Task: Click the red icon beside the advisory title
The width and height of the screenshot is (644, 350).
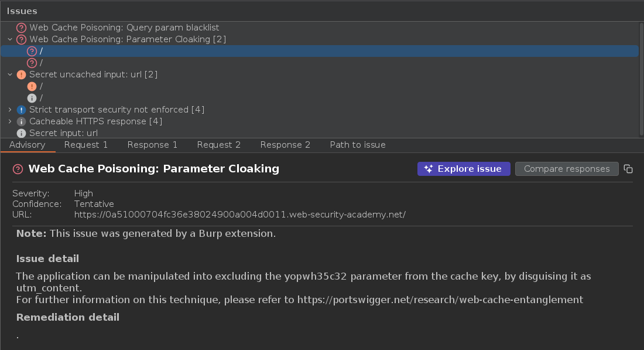Action: click(x=18, y=169)
